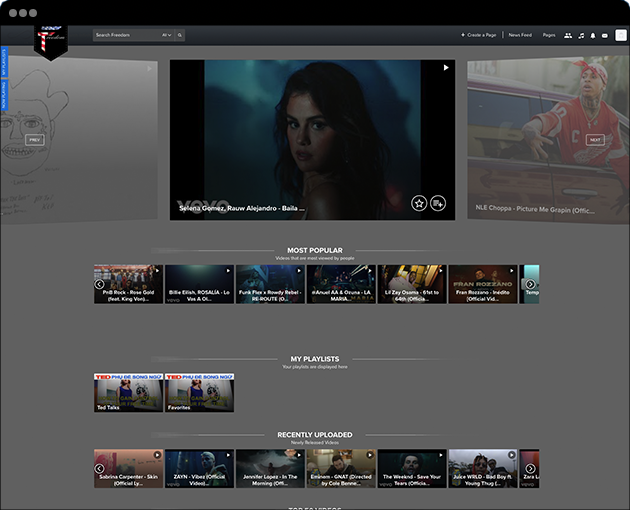Play icon on Juice WRLD Bad Boy thumbnail
630x510 pixels.
(511, 455)
